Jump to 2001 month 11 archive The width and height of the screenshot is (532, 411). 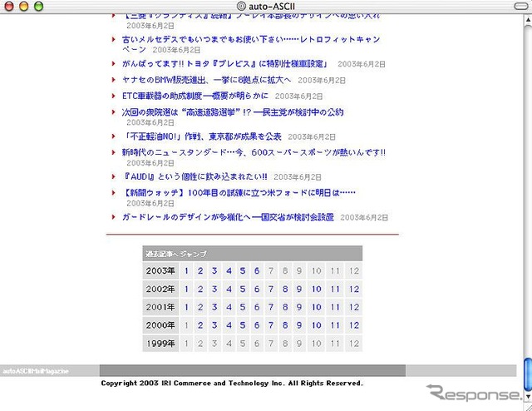click(335, 307)
